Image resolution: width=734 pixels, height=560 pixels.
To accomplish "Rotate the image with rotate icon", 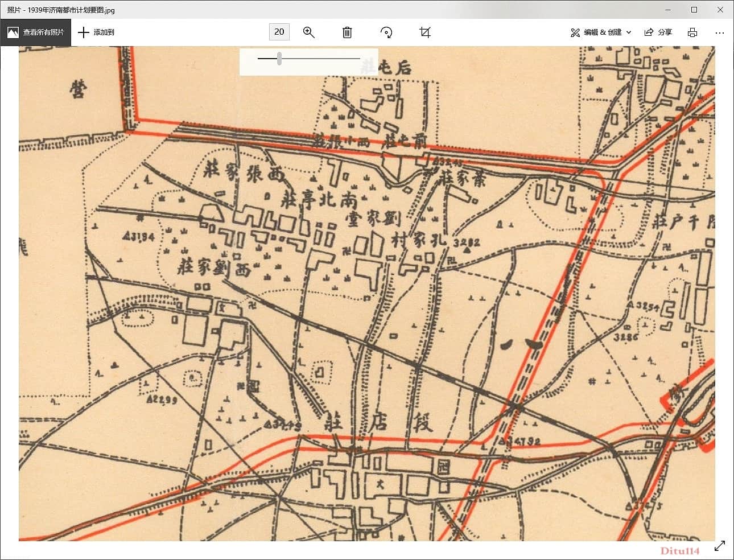I will (386, 32).
